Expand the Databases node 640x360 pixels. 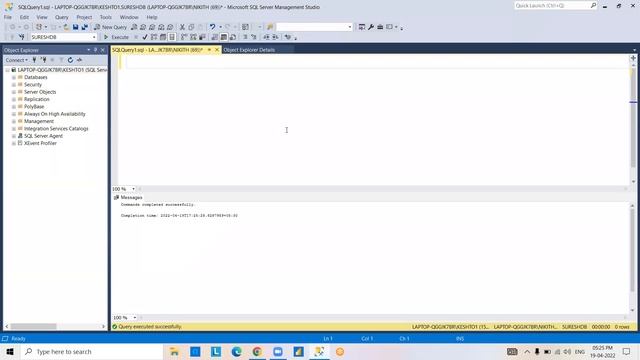pos(14,77)
